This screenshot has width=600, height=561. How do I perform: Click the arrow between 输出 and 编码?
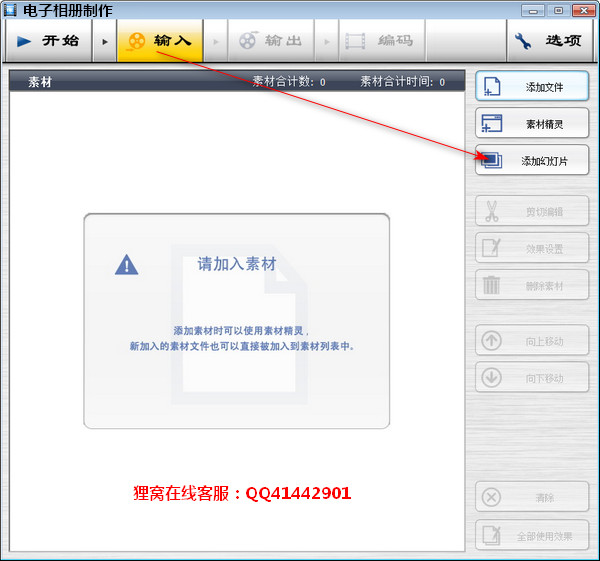click(x=327, y=41)
